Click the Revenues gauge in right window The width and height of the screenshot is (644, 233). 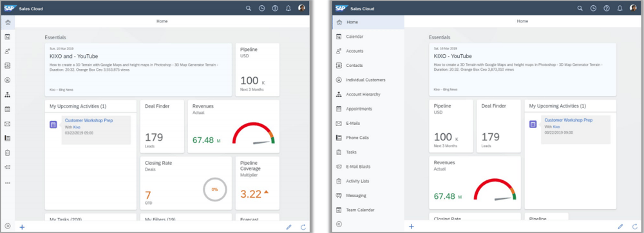click(x=495, y=189)
